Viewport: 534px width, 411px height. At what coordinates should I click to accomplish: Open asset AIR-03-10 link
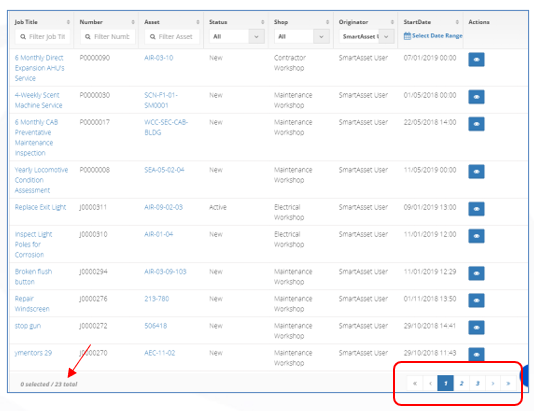[x=159, y=58]
